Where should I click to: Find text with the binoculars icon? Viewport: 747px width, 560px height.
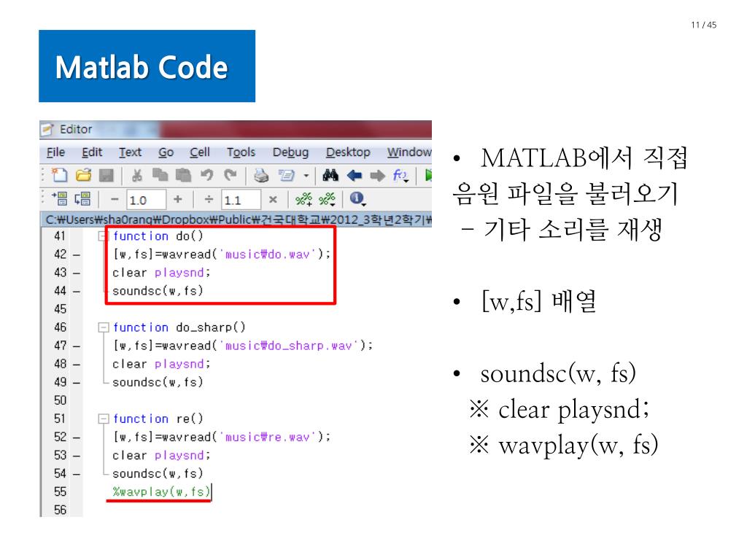click(x=330, y=176)
